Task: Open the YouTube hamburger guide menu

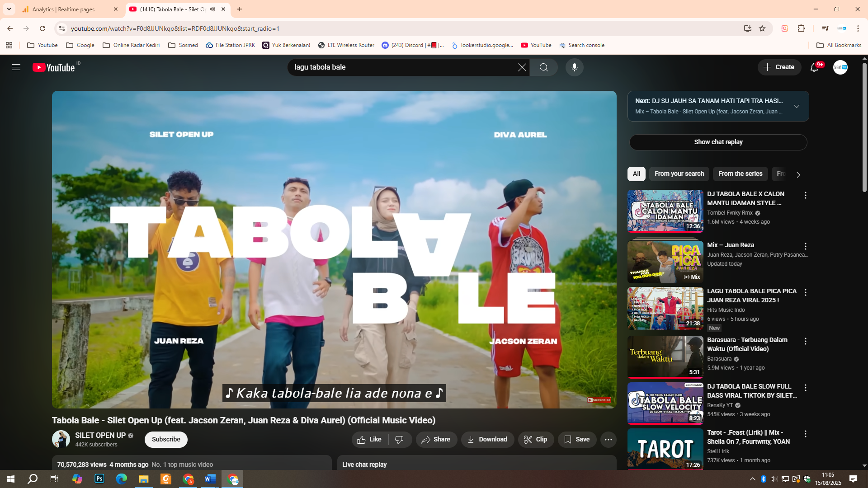Action: [16, 67]
